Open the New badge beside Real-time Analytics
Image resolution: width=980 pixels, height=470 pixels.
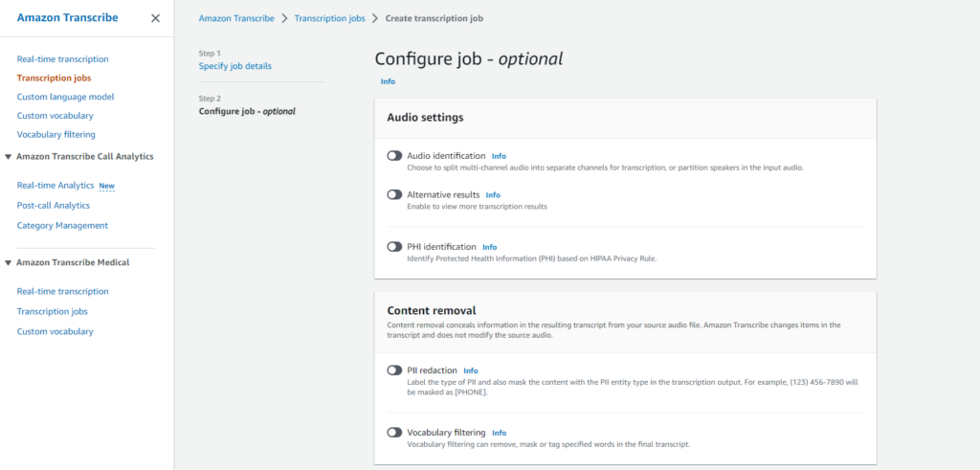[x=107, y=187]
